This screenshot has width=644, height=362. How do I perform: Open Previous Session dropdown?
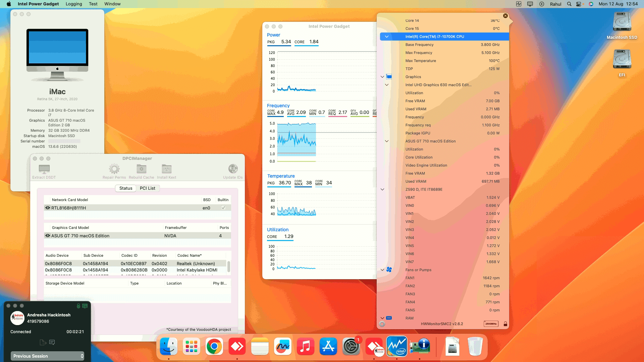point(47,356)
